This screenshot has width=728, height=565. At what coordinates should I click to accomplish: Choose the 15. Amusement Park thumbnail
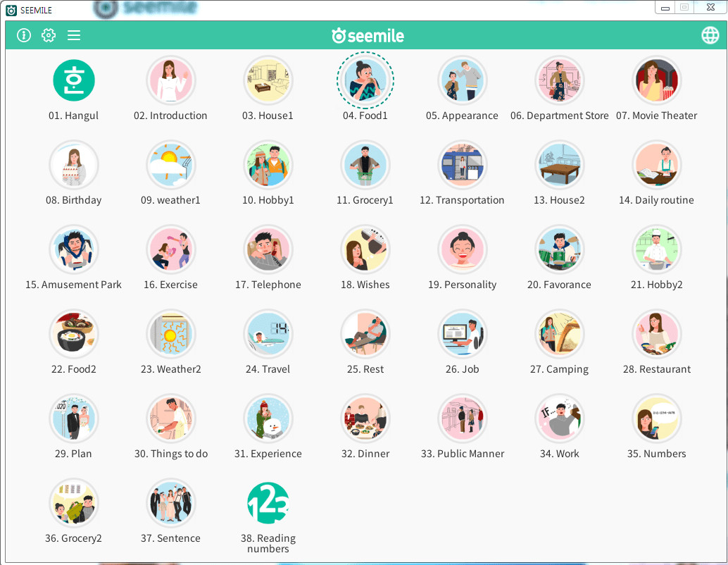tap(74, 249)
